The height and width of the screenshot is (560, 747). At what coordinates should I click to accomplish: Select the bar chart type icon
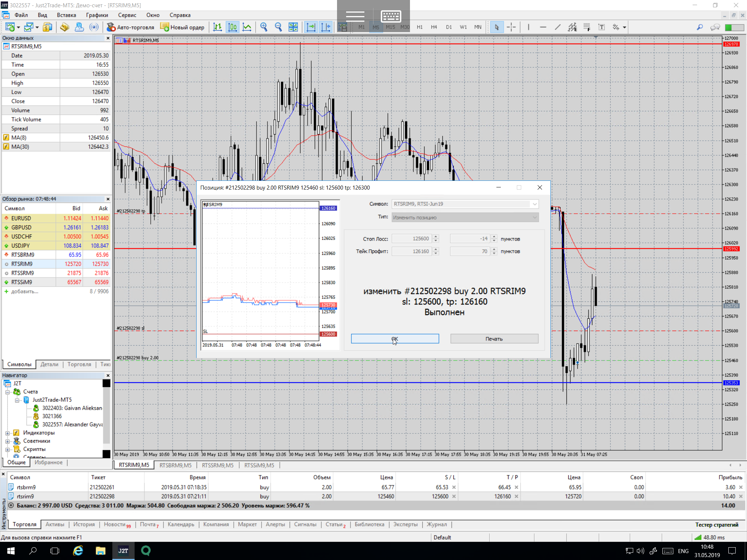click(x=218, y=27)
